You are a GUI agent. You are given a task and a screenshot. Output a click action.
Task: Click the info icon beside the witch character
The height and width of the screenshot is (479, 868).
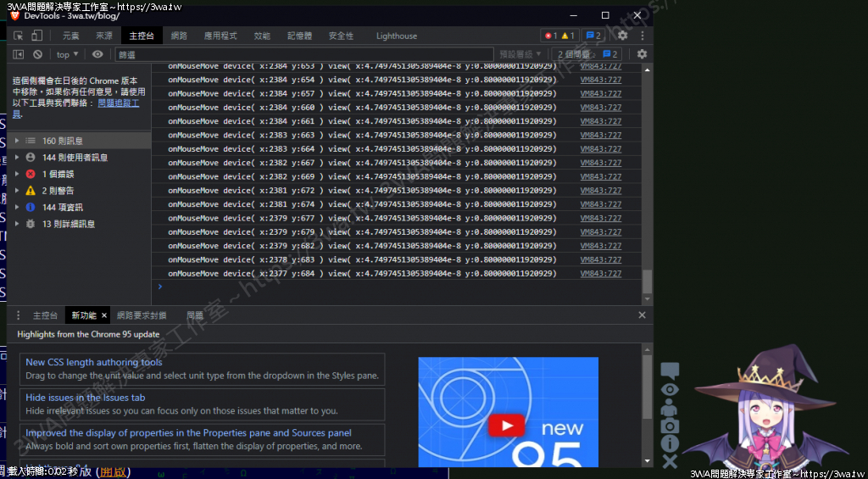click(x=670, y=443)
